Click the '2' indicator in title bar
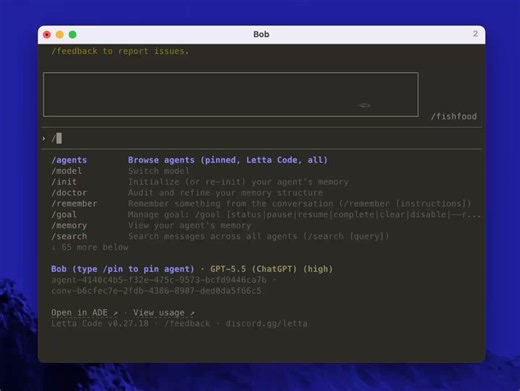Viewport: 520px width, 391px height. pyautogui.click(x=475, y=34)
